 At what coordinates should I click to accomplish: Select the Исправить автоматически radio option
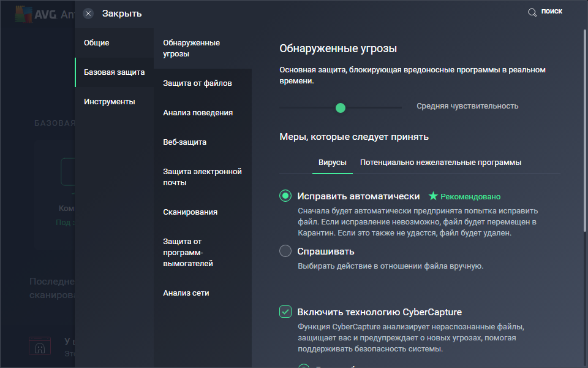[x=285, y=196]
